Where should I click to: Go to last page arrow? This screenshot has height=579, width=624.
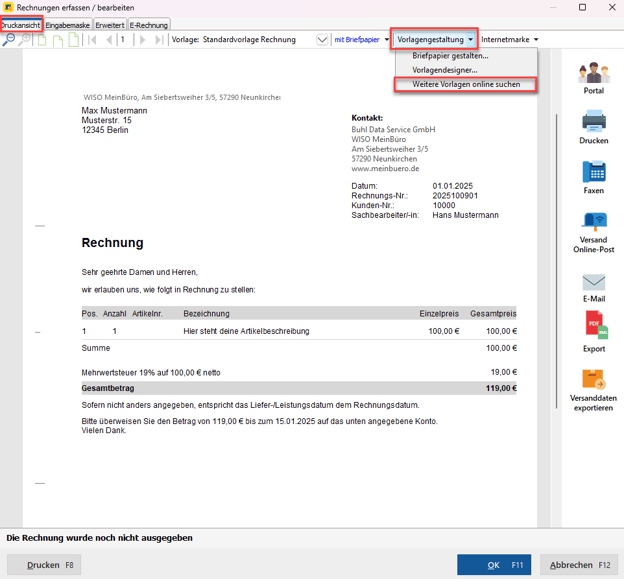pos(159,40)
